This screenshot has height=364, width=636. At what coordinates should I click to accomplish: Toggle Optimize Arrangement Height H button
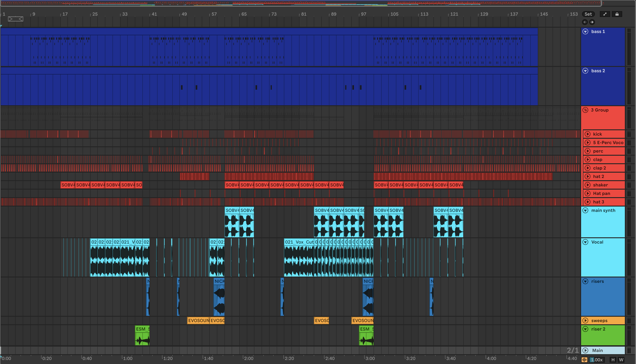point(613,360)
